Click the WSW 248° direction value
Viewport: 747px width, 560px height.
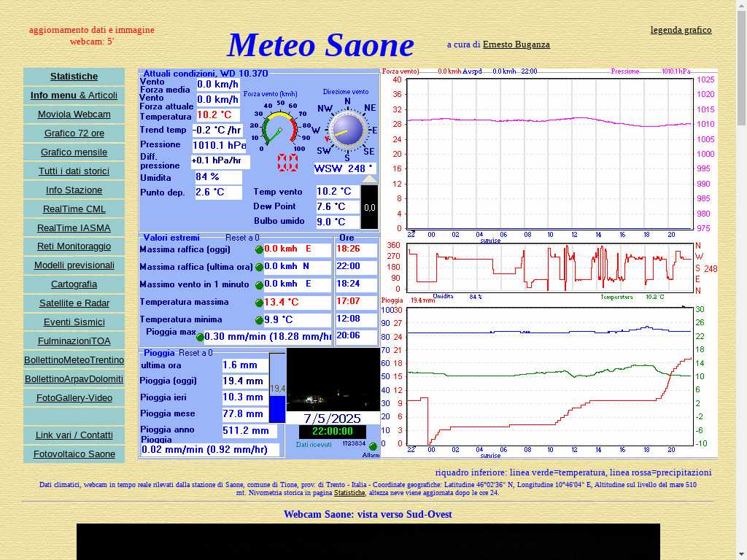pos(344,168)
